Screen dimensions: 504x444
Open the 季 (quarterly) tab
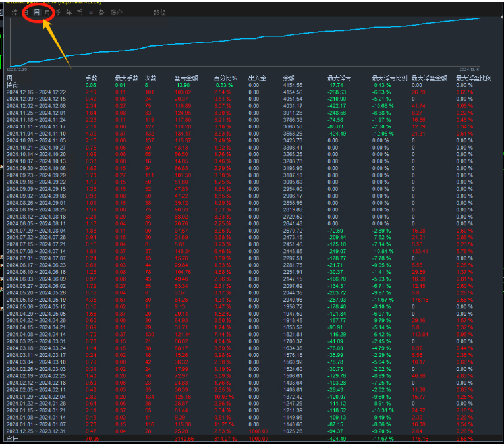pos(58,13)
